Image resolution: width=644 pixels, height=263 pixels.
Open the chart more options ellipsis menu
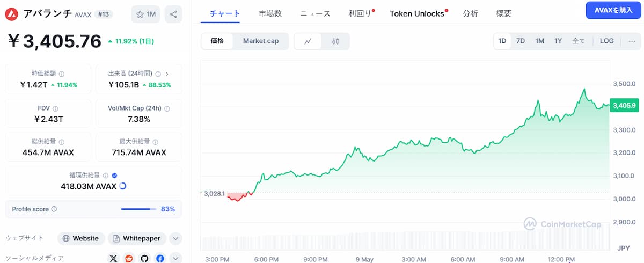pos(632,41)
